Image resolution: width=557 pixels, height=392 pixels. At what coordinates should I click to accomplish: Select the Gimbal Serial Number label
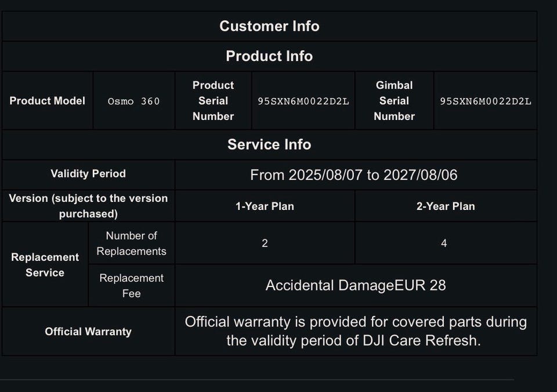tap(394, 101)
